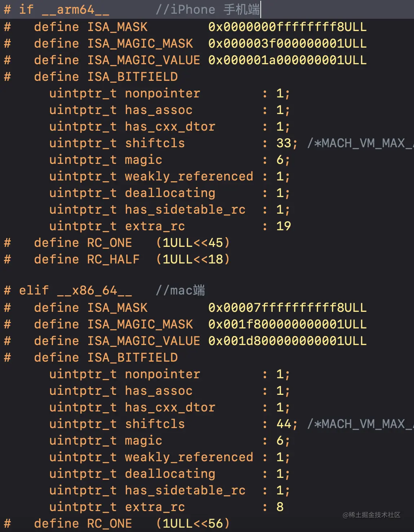Click the (1ULL<<56) expression

[x=193, y=523]
